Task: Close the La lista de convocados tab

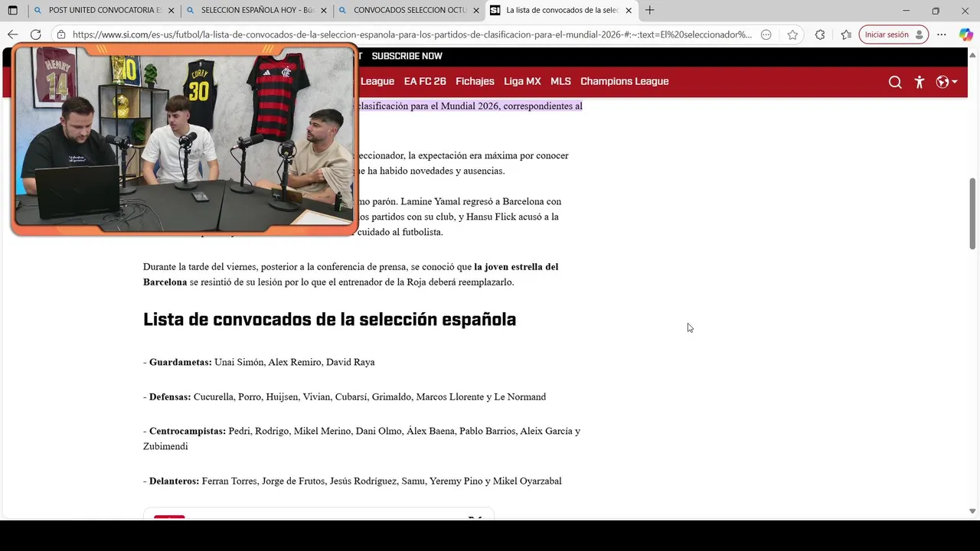Action: point(629,11)
